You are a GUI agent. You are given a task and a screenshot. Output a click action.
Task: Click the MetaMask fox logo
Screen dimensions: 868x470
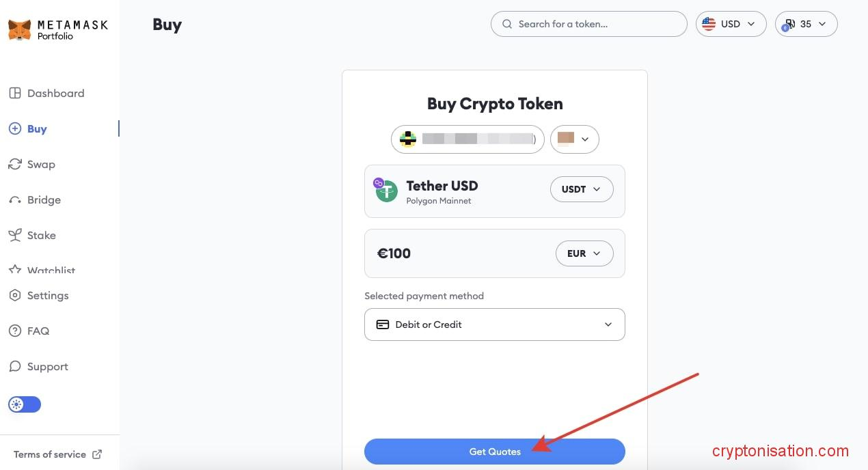(20, 30)
